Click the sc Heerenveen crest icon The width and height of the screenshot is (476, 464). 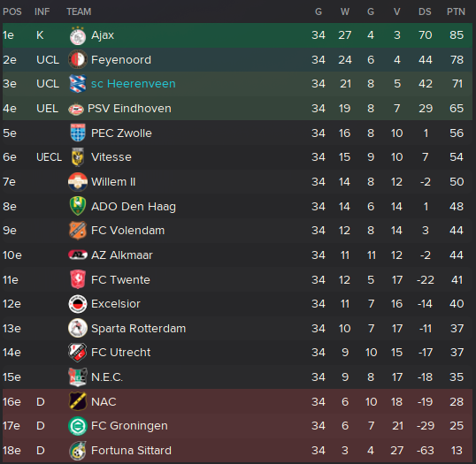[x=78, y=84]
